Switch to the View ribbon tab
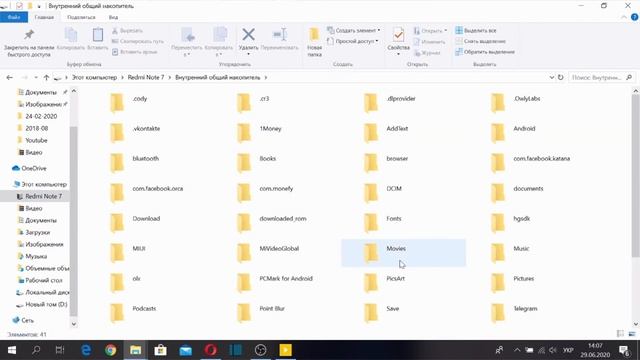Screen dimensions: 640x360 (113, 17)
